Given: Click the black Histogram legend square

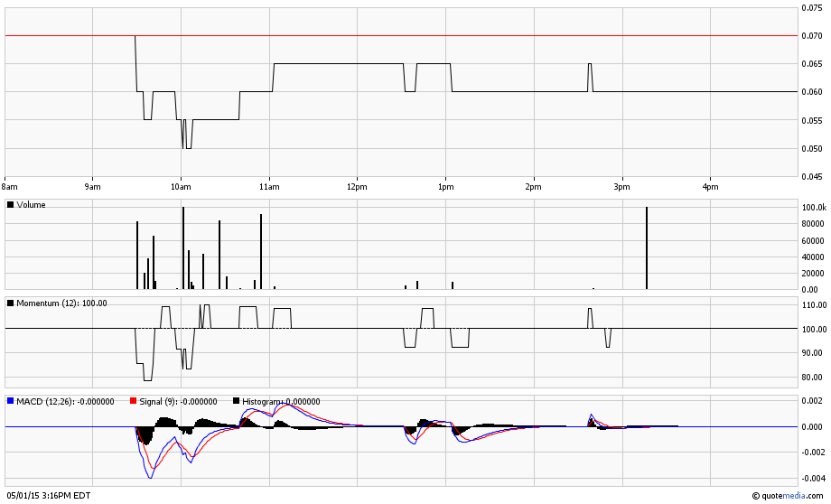Looking at the screenshot, I should tap(237, 401).
